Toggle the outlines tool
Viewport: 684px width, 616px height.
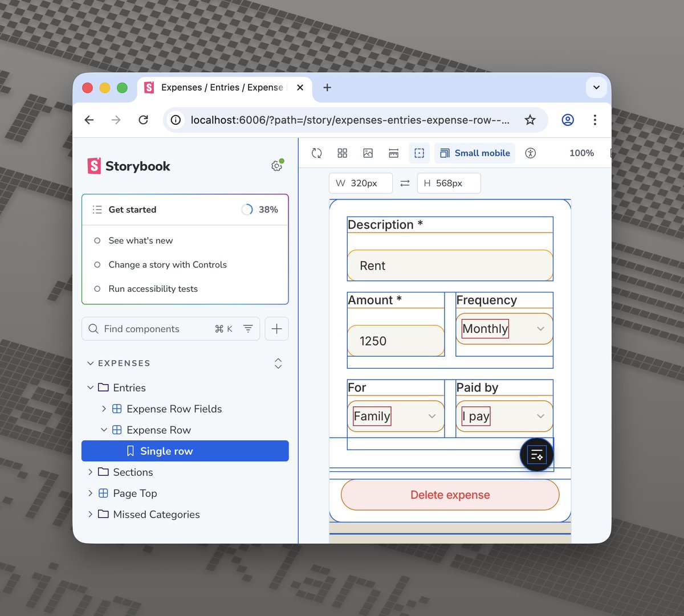[419, 153]
